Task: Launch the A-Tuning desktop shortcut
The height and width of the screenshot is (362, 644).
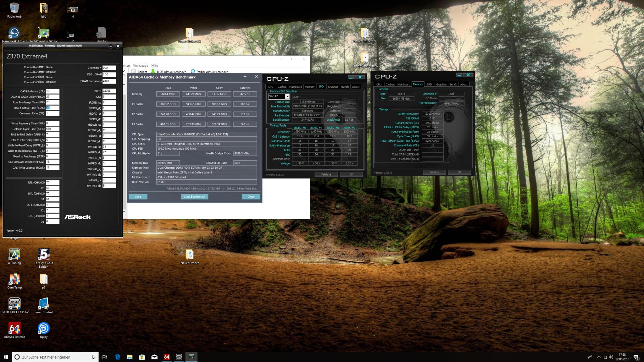Action: pyautogui.click(x=14, y=256)
